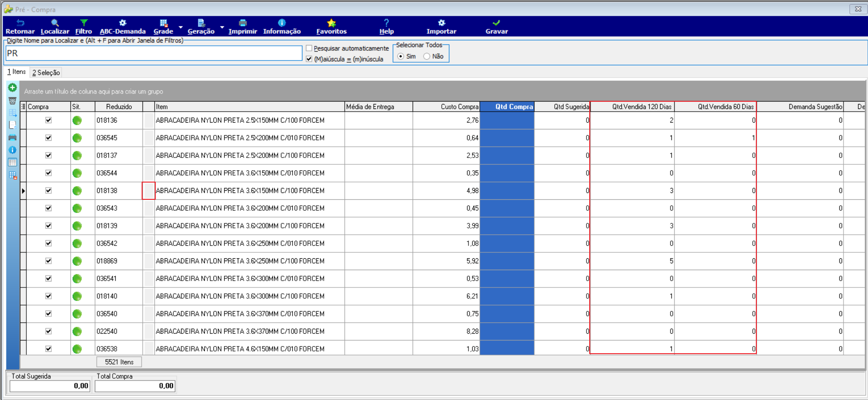
Task: Open the Filtro funnel tool
Action: click(x=84, y=27)
